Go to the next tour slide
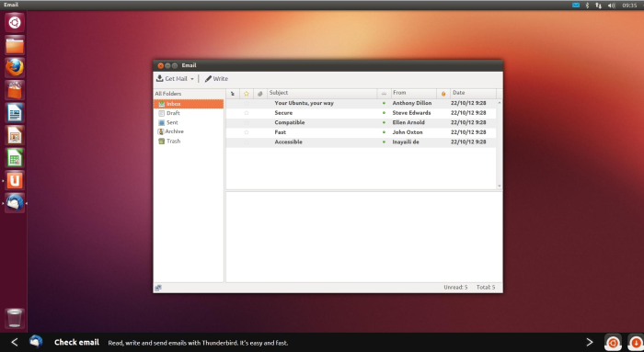Viewport: 644px width, 352px height. pos(590,342)
